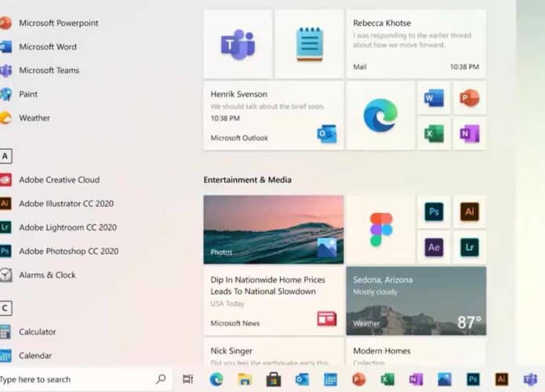Open Henrik Svenson's Microsoft Outlook tile
This screenshot has width=545, height=392.
tap(274, 115)
